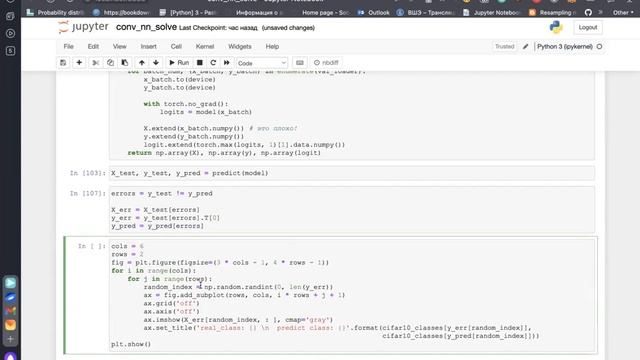The height and width of the screenshot is (360, 640).
Task: Move selected cell up arrow
Action: tap(142, 63)
